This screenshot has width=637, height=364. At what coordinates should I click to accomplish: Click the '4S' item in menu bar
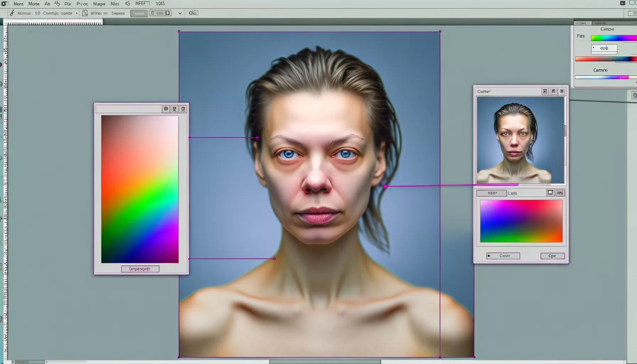(x=127, y=4)
